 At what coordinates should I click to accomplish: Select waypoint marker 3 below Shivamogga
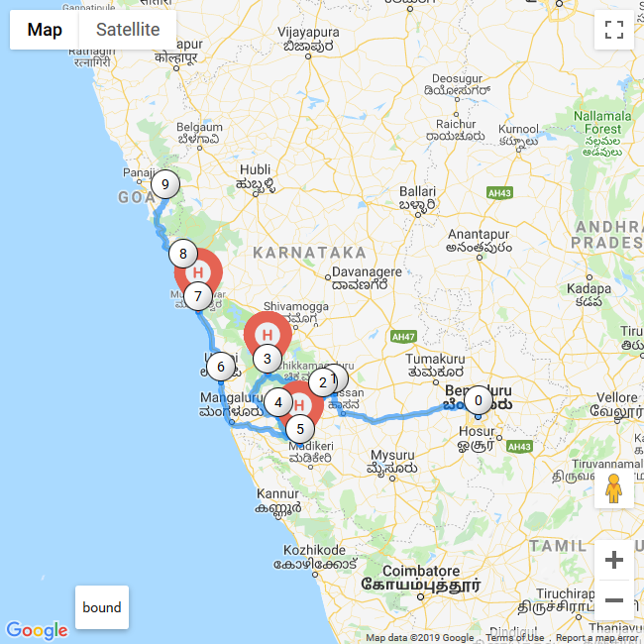268,359
